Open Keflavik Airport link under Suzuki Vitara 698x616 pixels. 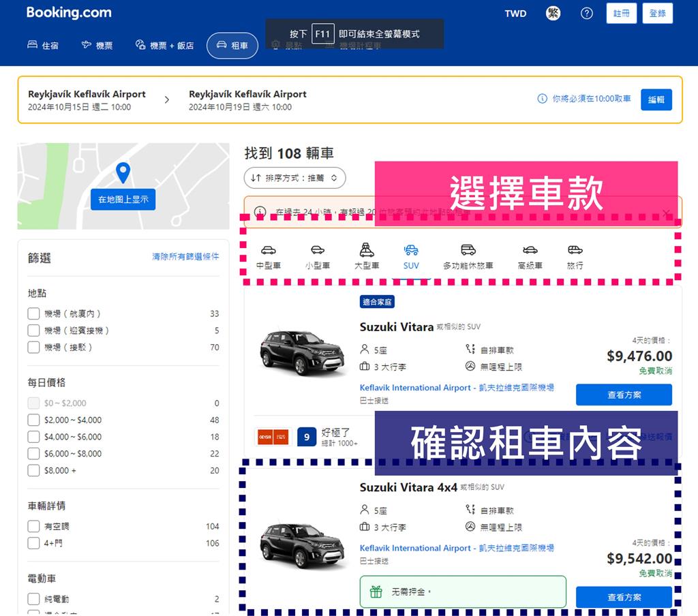tap(457, 388)
